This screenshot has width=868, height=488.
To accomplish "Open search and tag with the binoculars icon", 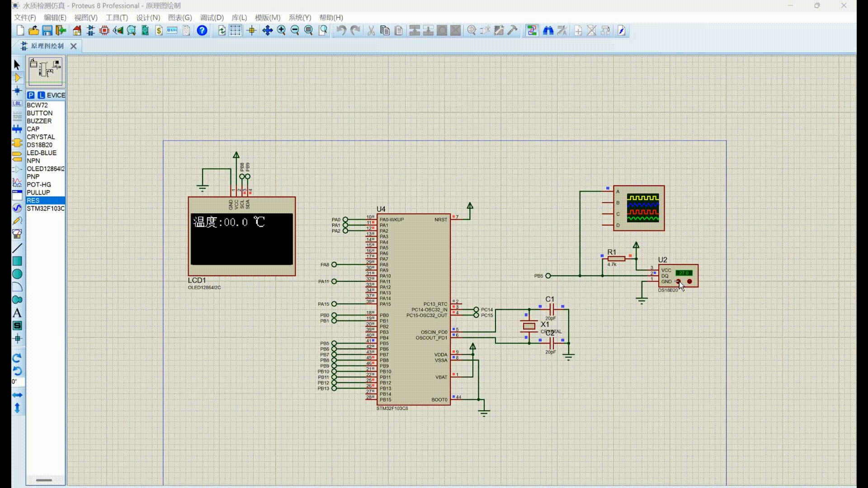I will (x=548, y=30).
